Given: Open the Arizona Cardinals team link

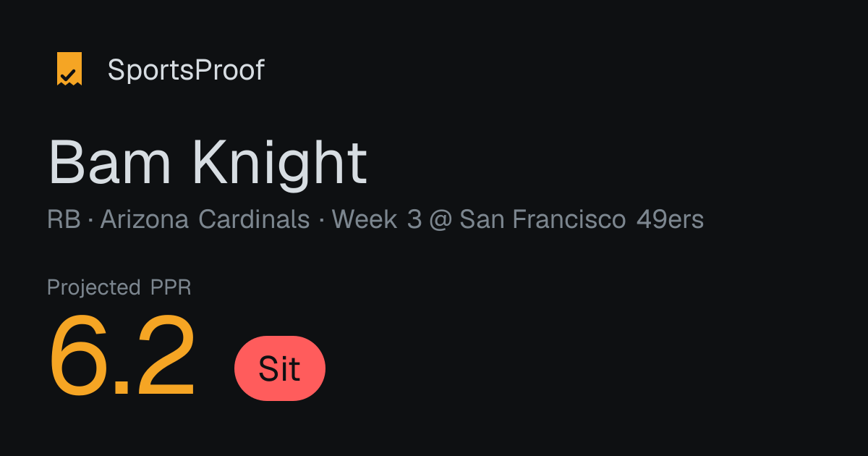Looking at the screenshot, I should click(205, 219).
